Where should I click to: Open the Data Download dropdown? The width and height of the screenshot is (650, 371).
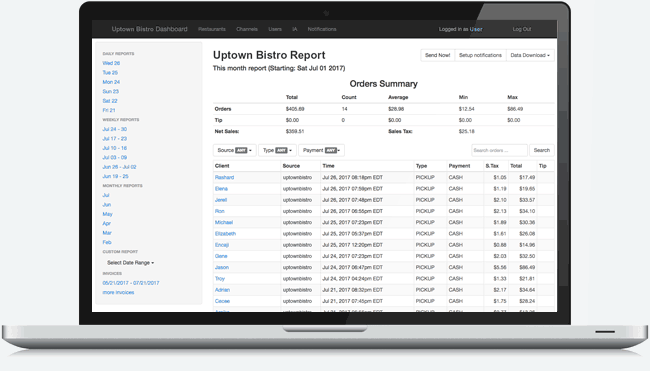click(530, 55)
